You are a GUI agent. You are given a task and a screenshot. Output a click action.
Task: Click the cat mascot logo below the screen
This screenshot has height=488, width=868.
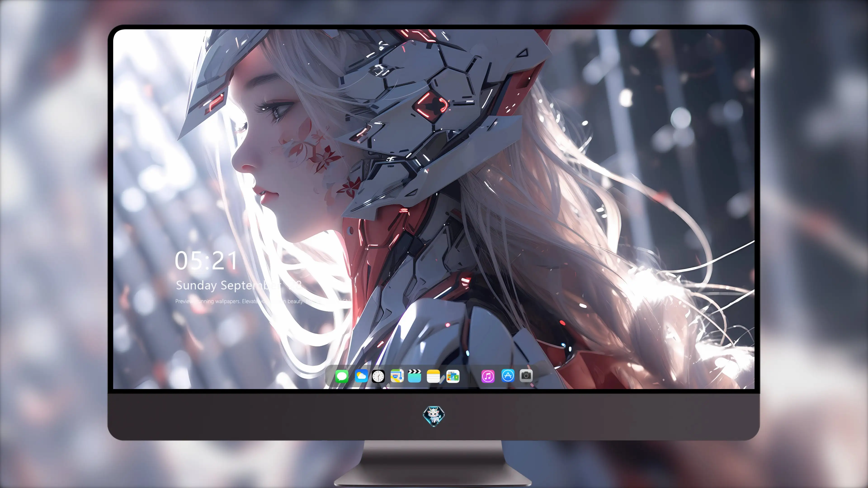434,416
